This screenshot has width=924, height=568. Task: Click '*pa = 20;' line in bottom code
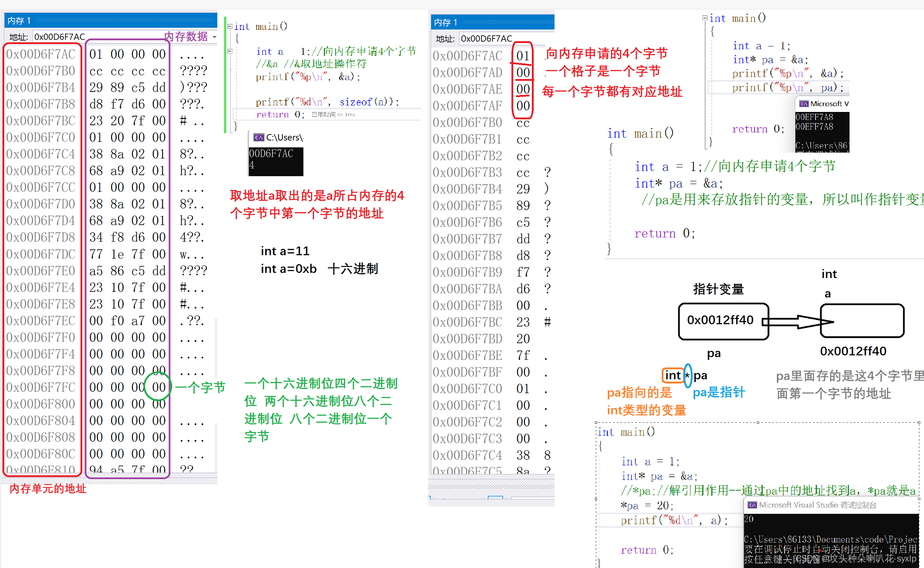point(647,506)
